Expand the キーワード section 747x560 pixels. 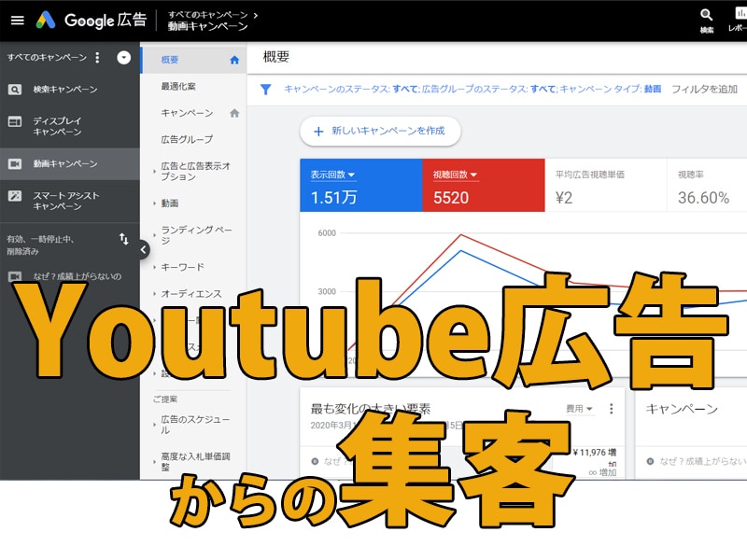click(x=182, y=267)
